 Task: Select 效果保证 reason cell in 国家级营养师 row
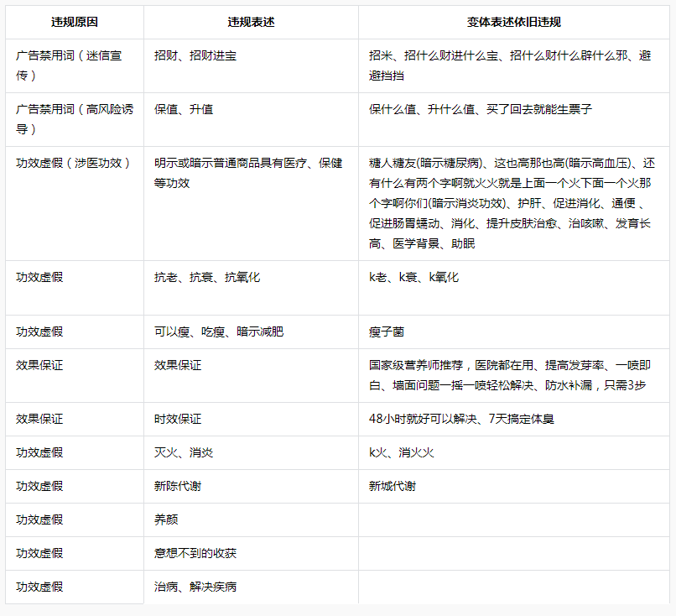pyautogui.click(x=75, y=375)
